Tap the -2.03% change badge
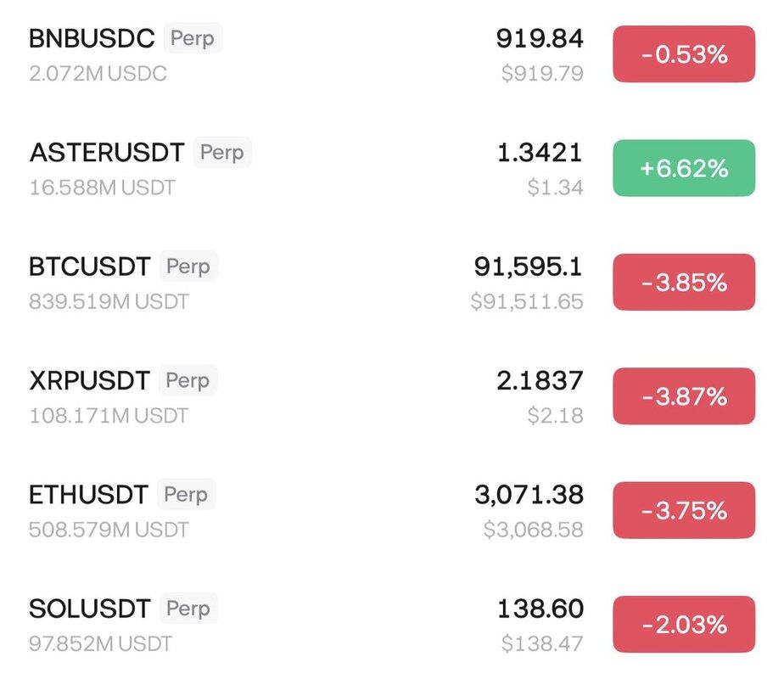784x679 pixels. 684,624
